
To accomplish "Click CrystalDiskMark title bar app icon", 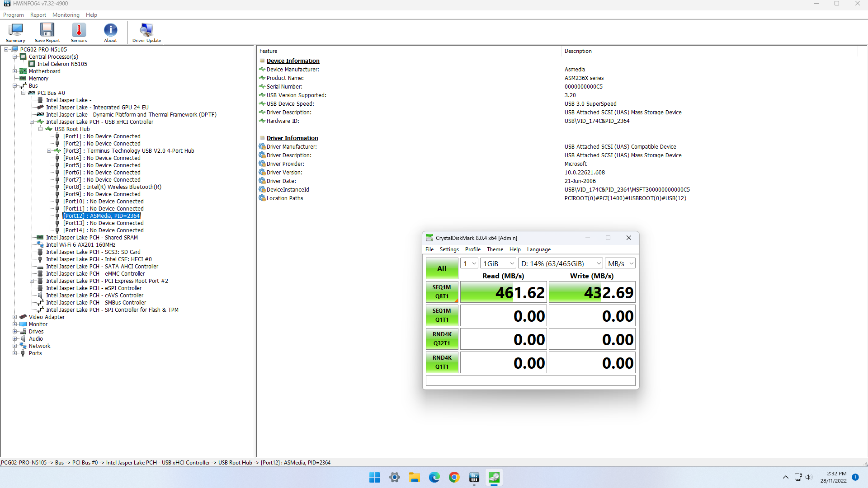I will pyautogui.click(x=429, y=238).
